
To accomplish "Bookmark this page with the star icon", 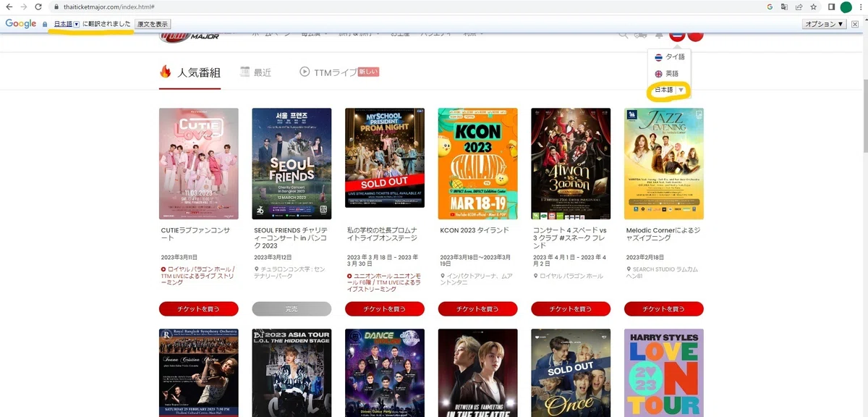I will tap(814, 7).
